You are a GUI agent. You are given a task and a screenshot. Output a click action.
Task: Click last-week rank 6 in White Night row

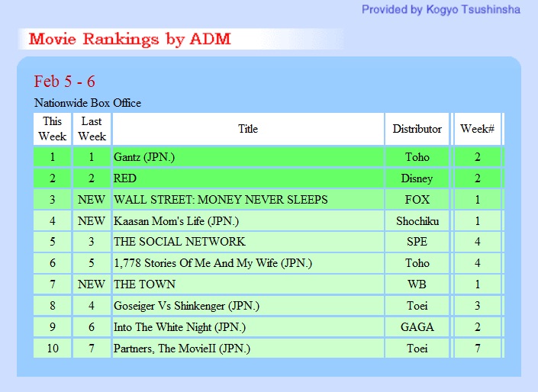pos(92,327)
